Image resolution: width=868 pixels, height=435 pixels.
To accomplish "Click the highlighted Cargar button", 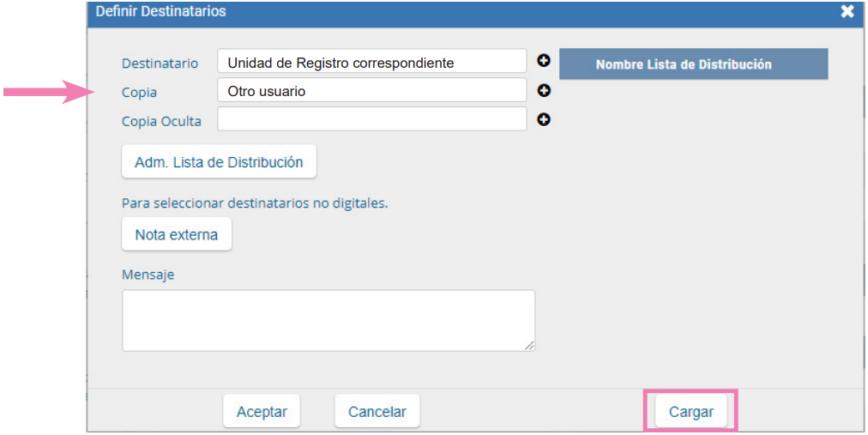I will pos(690,412).
